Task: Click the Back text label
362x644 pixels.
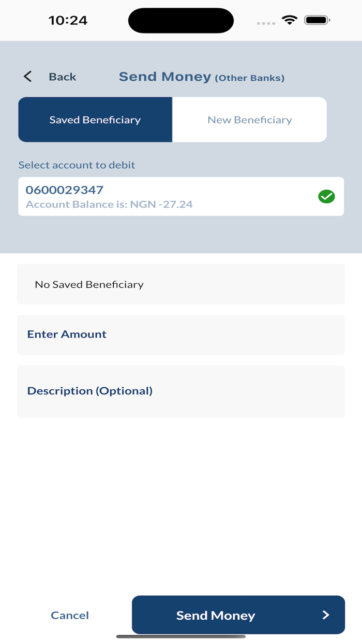Action: [62, 77]
